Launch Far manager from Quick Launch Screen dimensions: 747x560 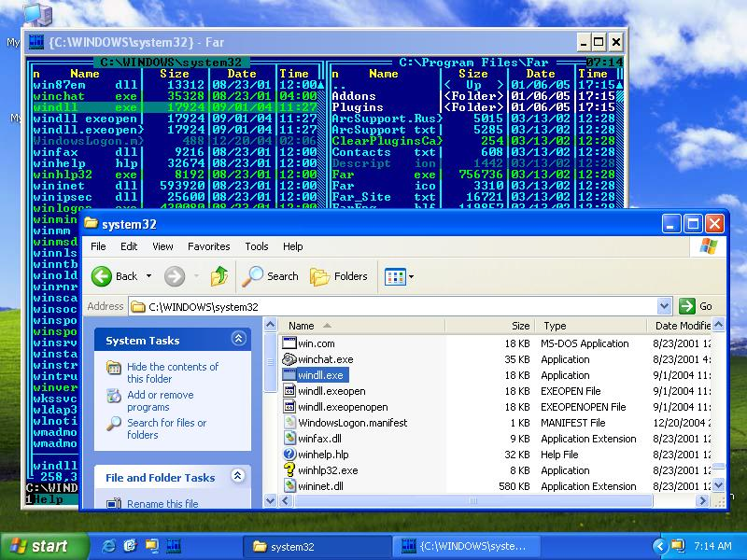174,546
